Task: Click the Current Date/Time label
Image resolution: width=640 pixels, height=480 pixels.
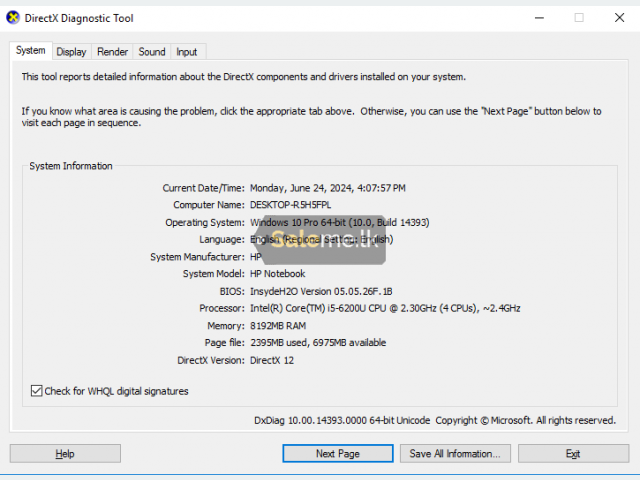Action: point(203,188)
